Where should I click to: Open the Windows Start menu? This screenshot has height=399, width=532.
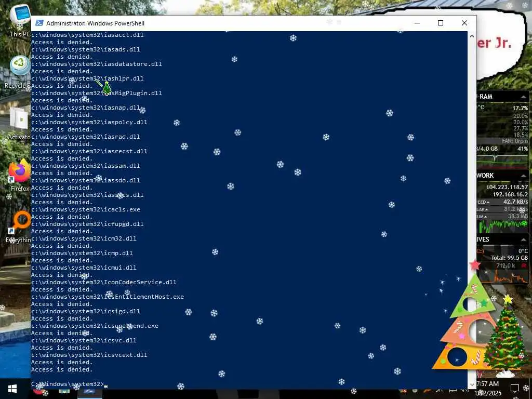[12, 389]
